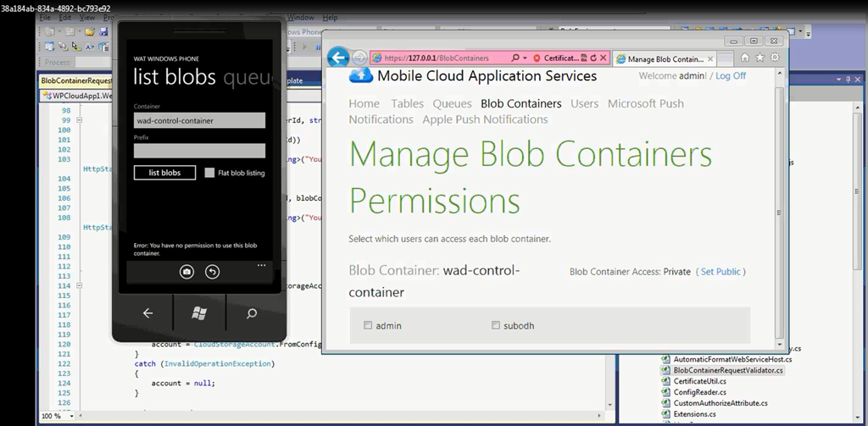Click the Open File folder icon in Visual Studio toolbar
Screen dimensions: 868x426
(x=90, y=32)
